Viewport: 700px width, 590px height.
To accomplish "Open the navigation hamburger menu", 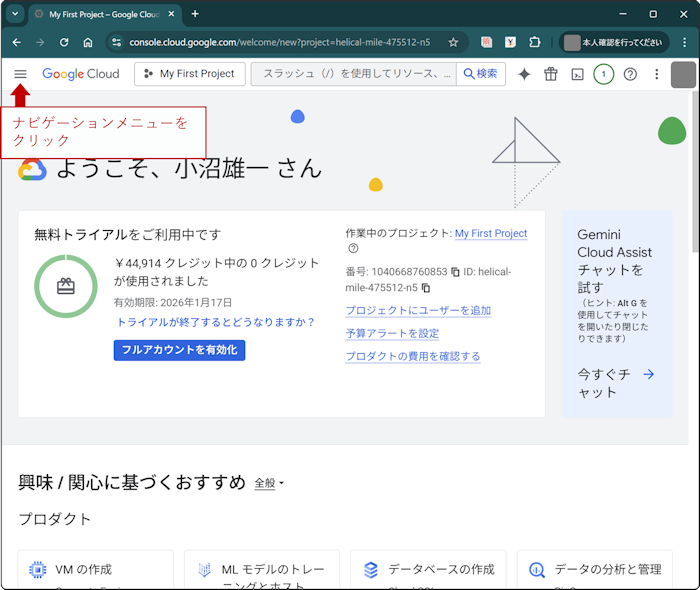I will [x=20, y=74].
